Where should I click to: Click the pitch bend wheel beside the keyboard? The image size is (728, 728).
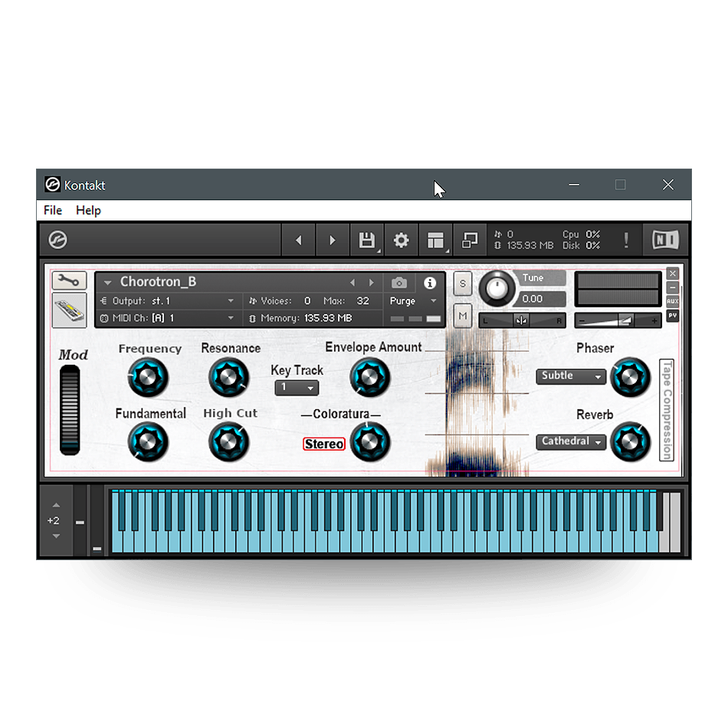tap(80, 521)
